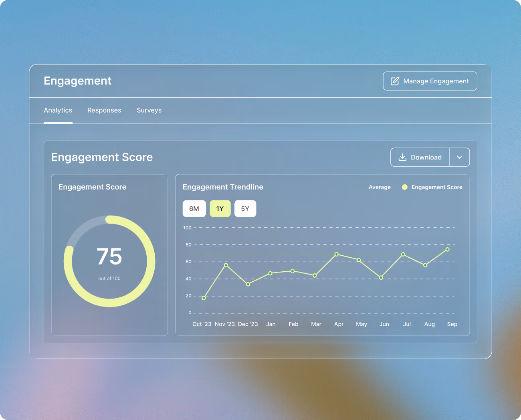Screen dimensions: 521x420
Task: Click the 'Mar' axis label
Action: click(x=316, y=324)
